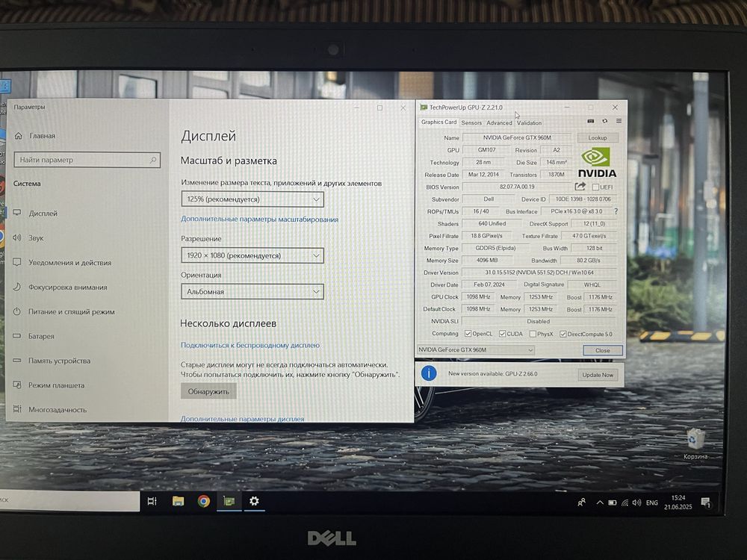
Task: Go to Главная home in Settings
Action: [35, 136]
